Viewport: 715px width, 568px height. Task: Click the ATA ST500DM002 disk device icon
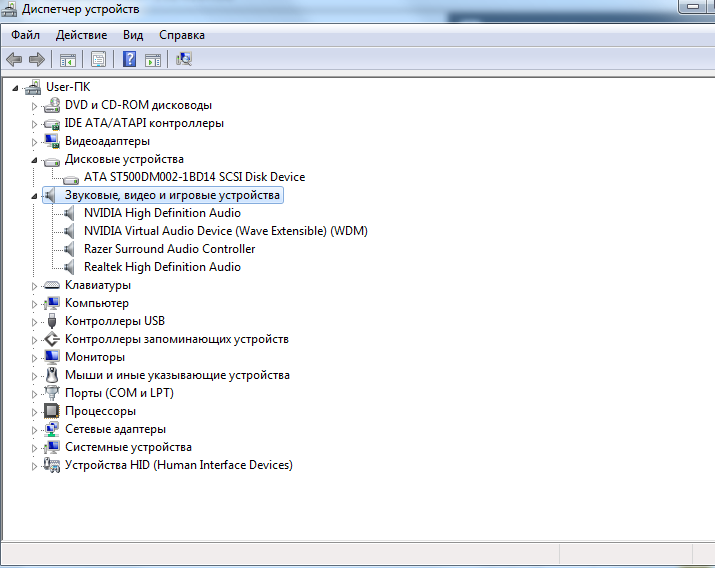click(71, 179)
